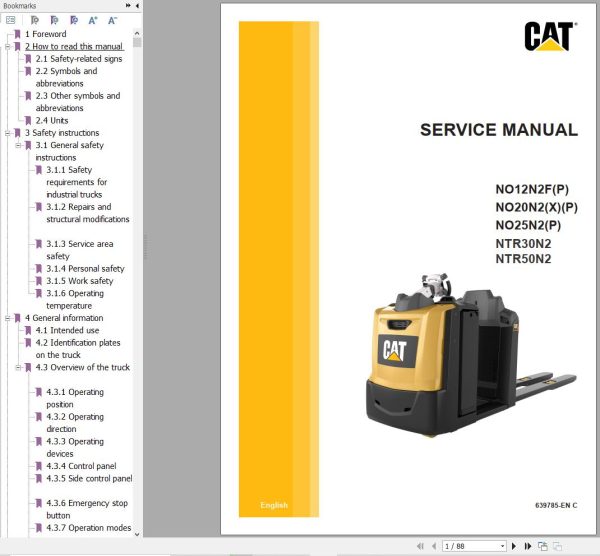The height and width of the screenshot is (556, 600).
Task: Click bookmarks scrollbar up arrow
Action: (137, 33)
